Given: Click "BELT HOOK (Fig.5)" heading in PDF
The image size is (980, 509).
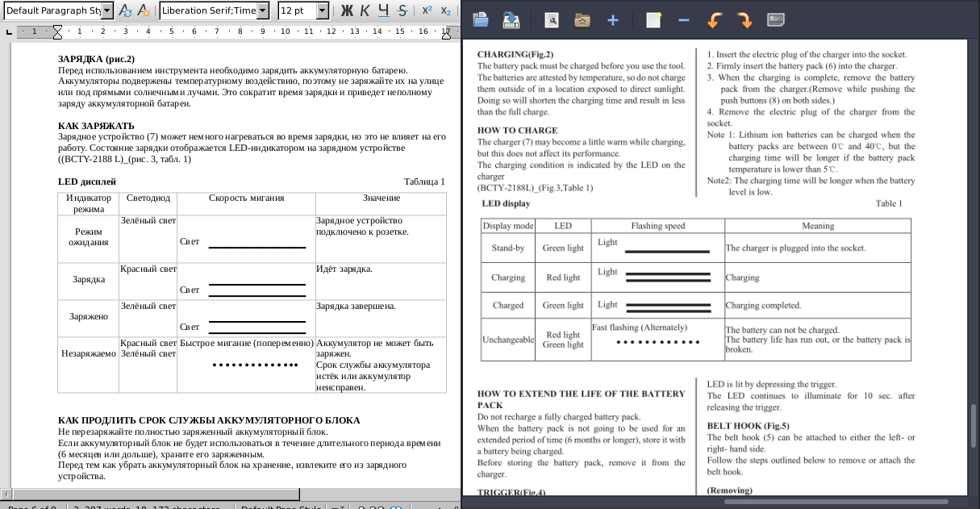Looking at the screenshot, I should pos(748,425).
